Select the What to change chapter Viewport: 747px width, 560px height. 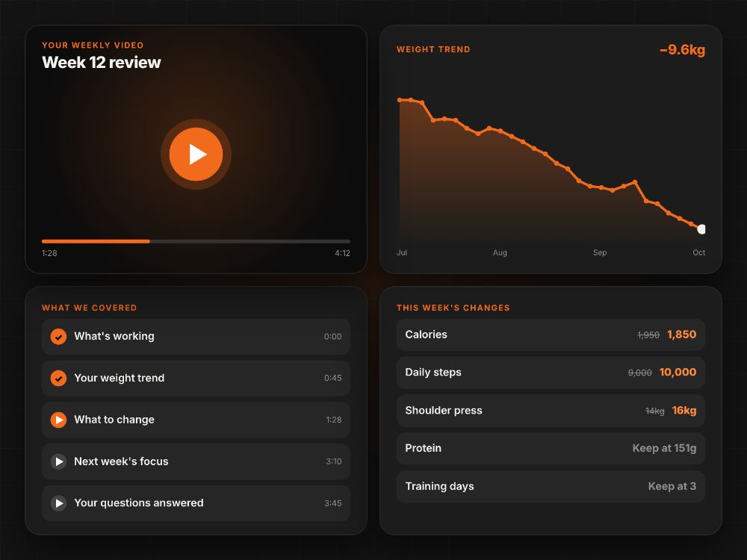pyautogui.click(x=196, y=420)
